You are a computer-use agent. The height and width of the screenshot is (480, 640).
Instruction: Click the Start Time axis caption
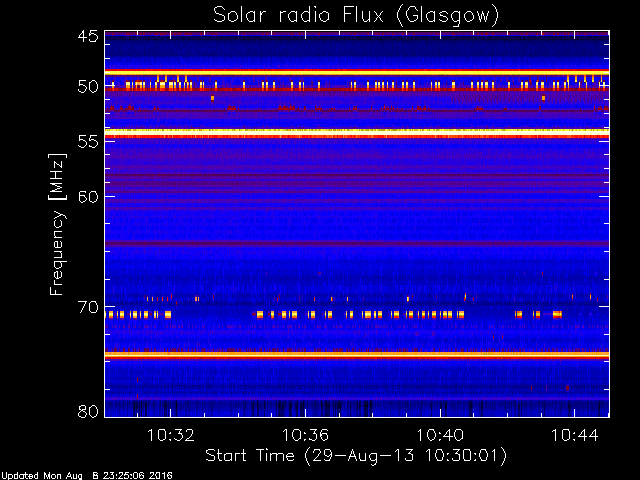356,456
